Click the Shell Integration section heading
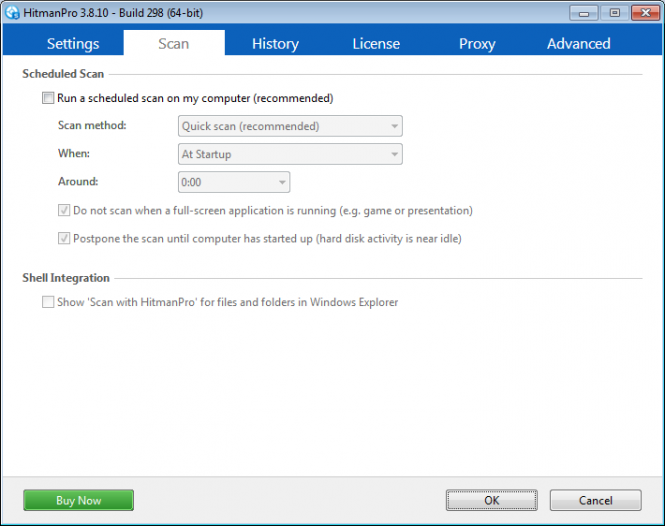 pos(66,278)
